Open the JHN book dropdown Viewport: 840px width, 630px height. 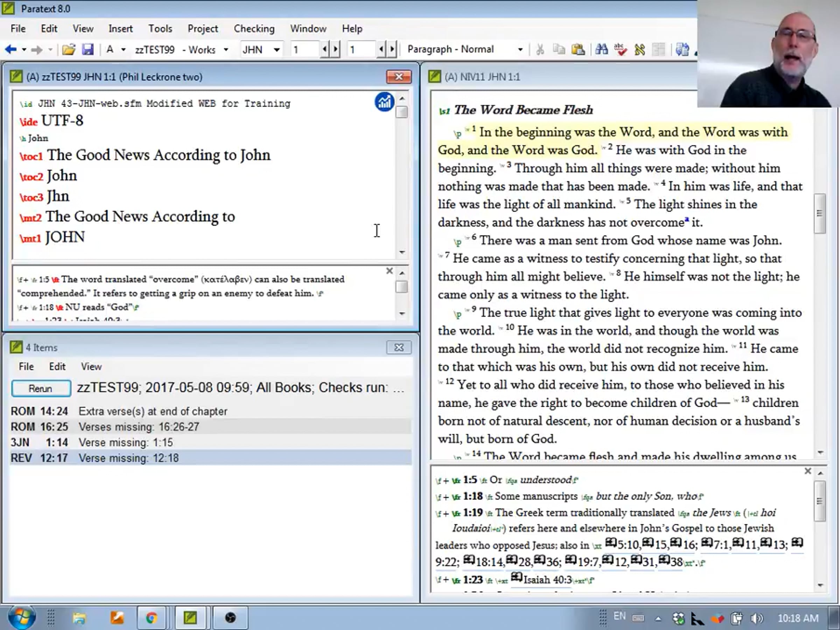[x=277, y=50]
